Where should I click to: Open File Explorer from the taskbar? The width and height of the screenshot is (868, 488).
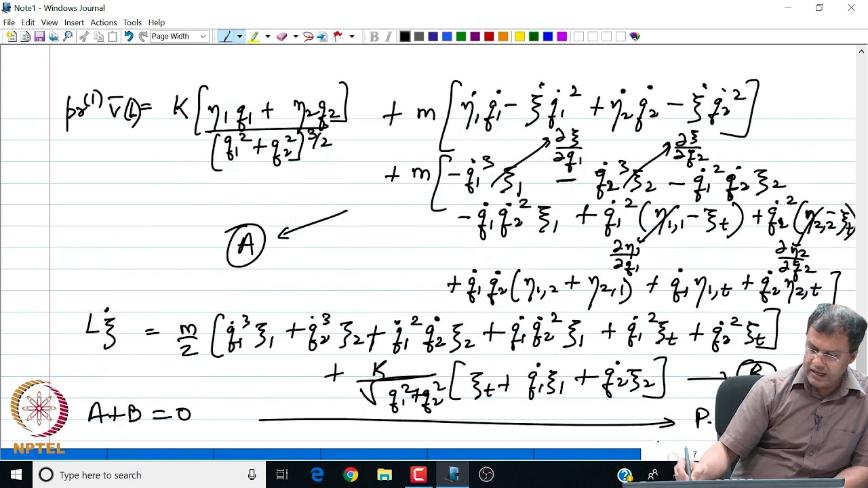coord(384,474)
